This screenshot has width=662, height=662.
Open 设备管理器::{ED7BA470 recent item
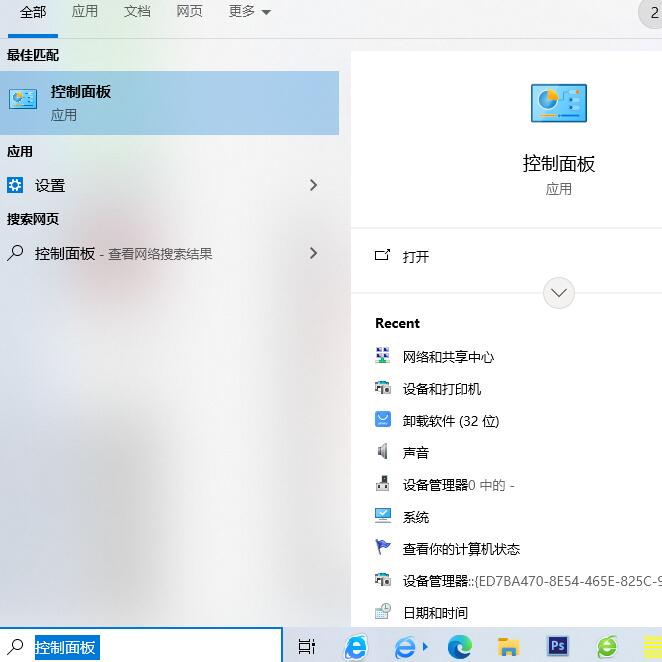[x=532, y=581]
